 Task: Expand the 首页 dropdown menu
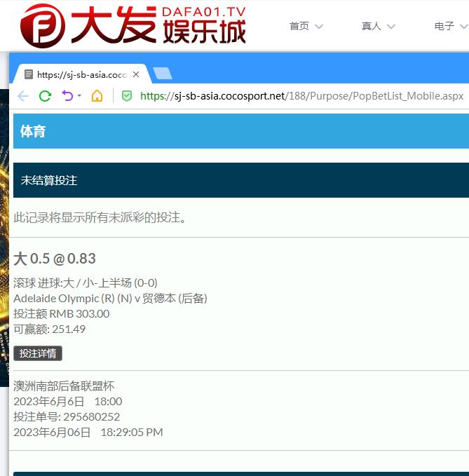click(x=306, y=26)
